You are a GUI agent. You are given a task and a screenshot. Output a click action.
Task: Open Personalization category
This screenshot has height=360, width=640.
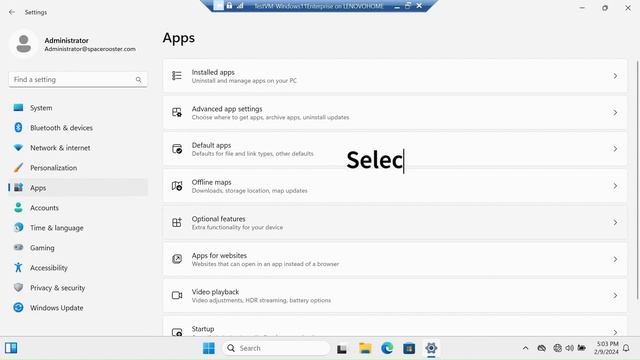coord(78,168)
